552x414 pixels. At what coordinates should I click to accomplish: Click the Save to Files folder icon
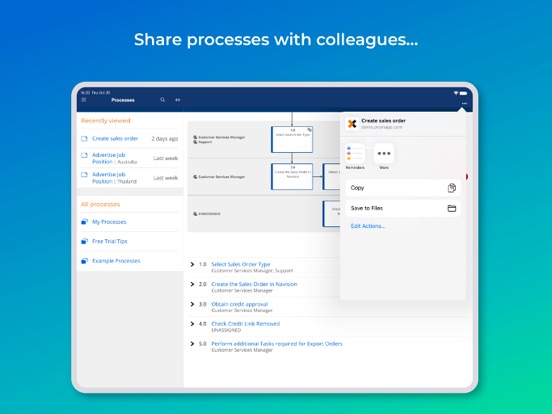[x=452, y=208]
